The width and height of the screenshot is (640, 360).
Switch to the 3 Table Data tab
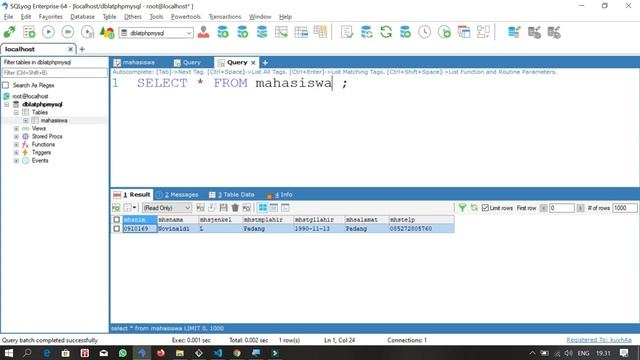pos(232,195)
